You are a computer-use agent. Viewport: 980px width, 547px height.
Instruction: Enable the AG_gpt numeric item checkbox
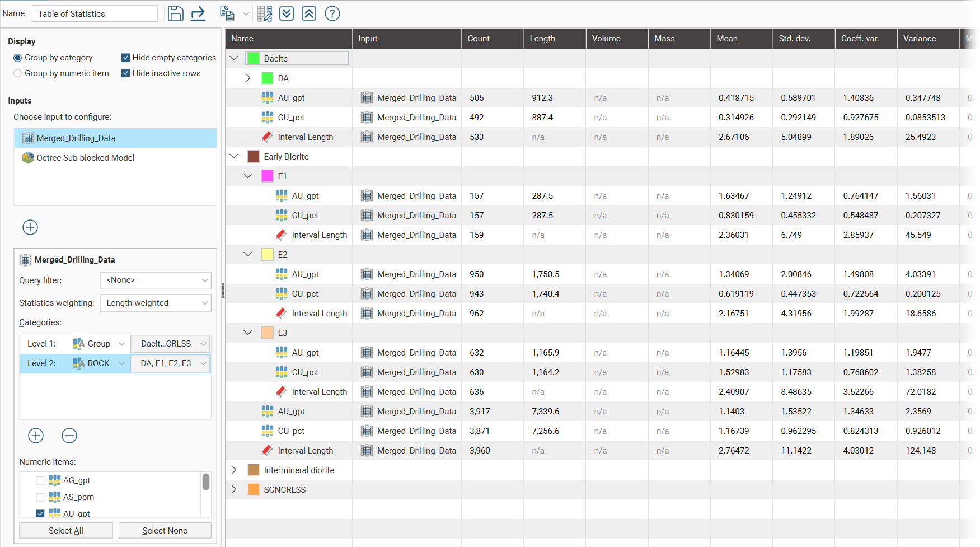pos(40,480)
